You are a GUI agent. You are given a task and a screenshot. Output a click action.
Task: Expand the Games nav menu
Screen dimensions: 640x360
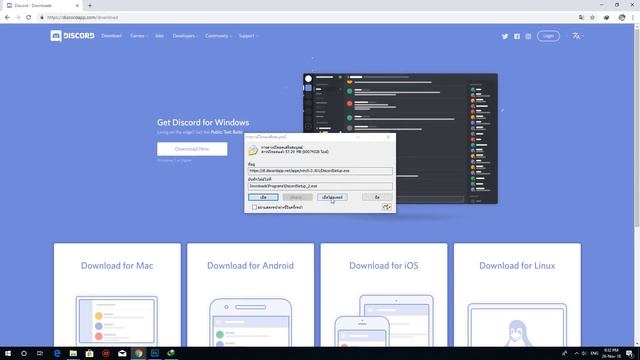(139, 36)
